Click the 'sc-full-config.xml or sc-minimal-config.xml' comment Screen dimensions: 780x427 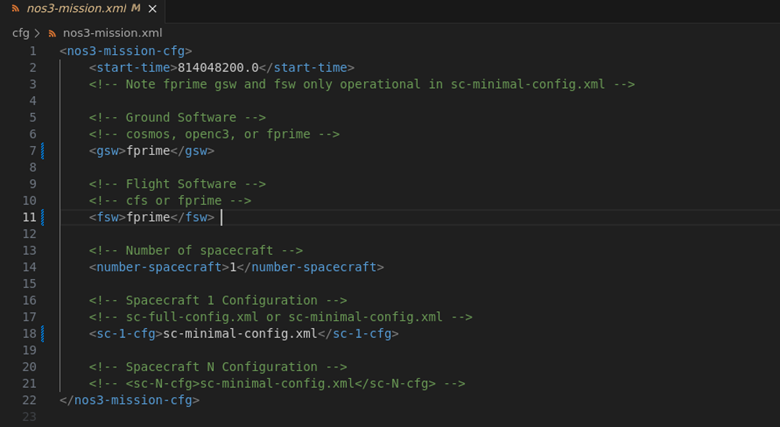281,317
